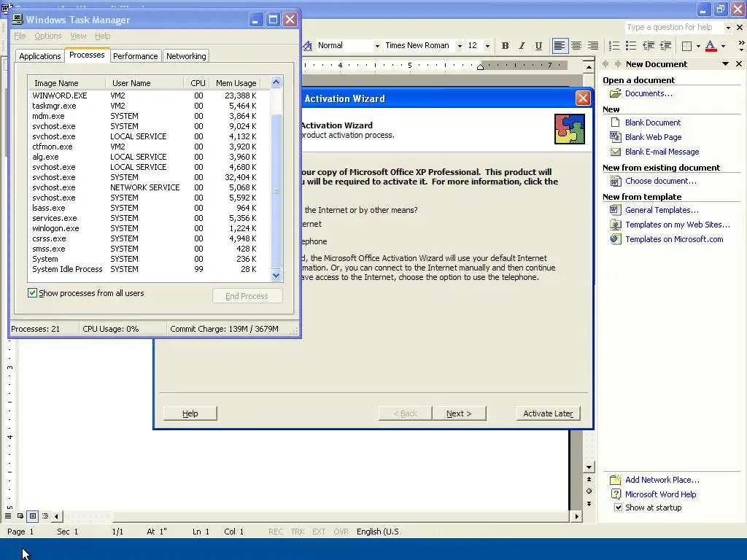
Task: Apply bulleted list in Word toolbar
Action: 631,46
